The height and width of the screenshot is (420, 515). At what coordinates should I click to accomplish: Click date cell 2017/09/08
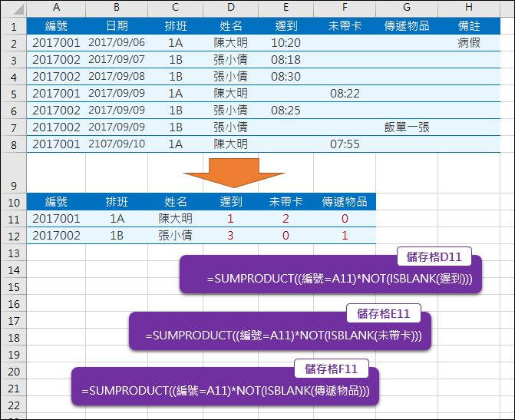tap(117, 77)
